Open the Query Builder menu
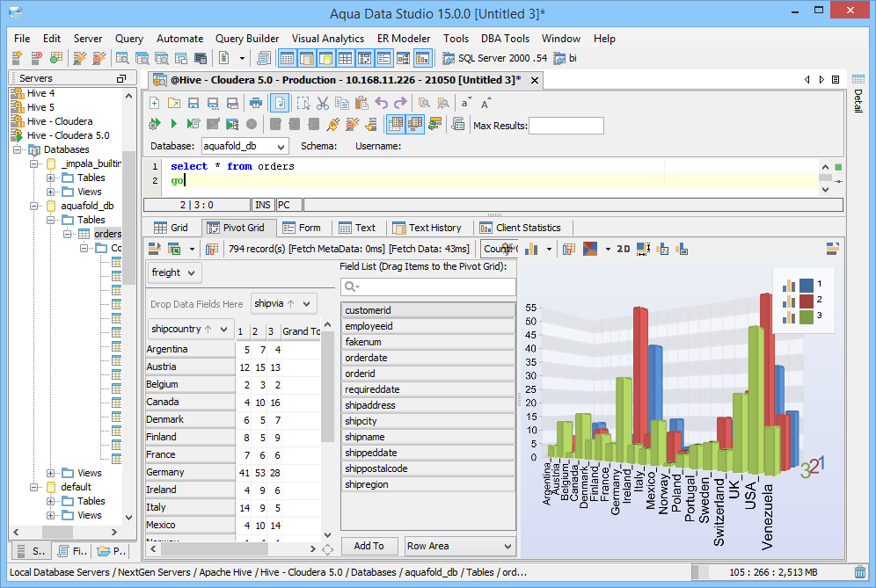 pyautogui.click(x=247, y=39)
